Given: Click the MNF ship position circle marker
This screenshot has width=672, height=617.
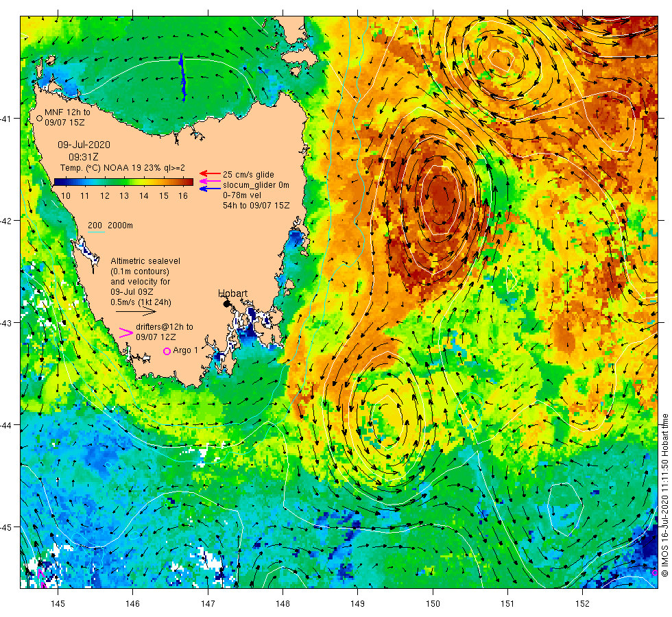Looking at the screenshot, I should point(40,118).
